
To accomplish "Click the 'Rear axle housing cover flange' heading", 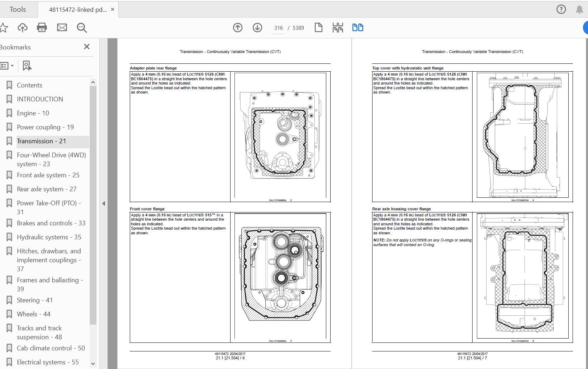I will point(401,209).
